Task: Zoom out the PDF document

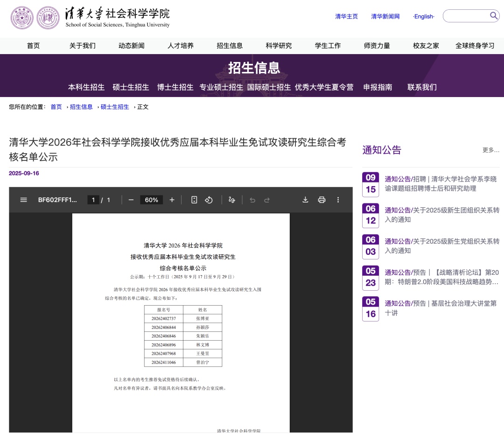Action: (x=131, y=200)
